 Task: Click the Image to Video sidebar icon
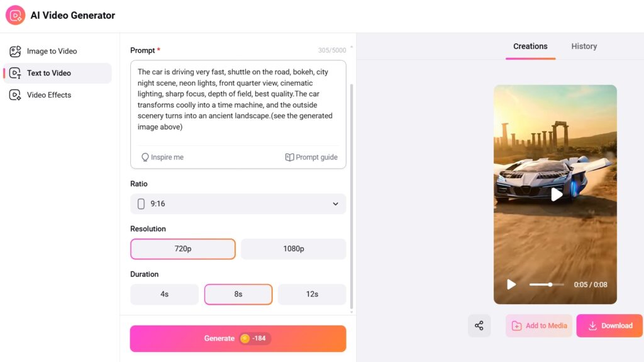click(15, 52)
